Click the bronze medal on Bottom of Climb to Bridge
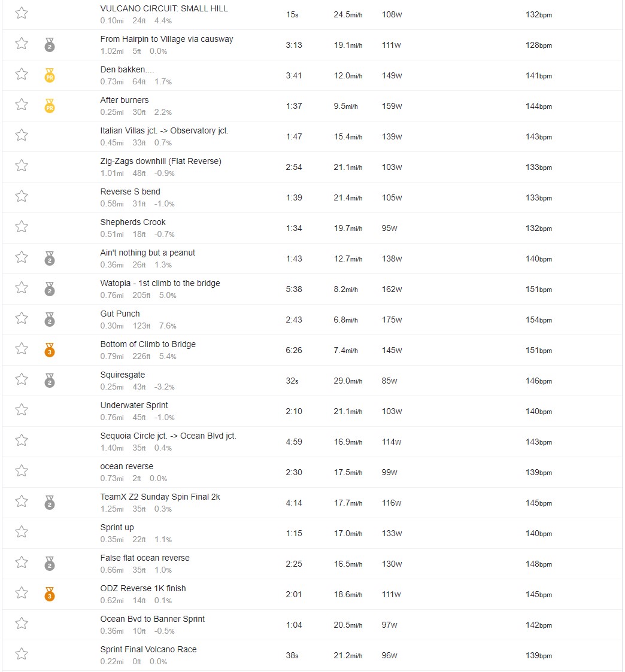The width and height of the screenshot is (625, 672). coord(50,350)
